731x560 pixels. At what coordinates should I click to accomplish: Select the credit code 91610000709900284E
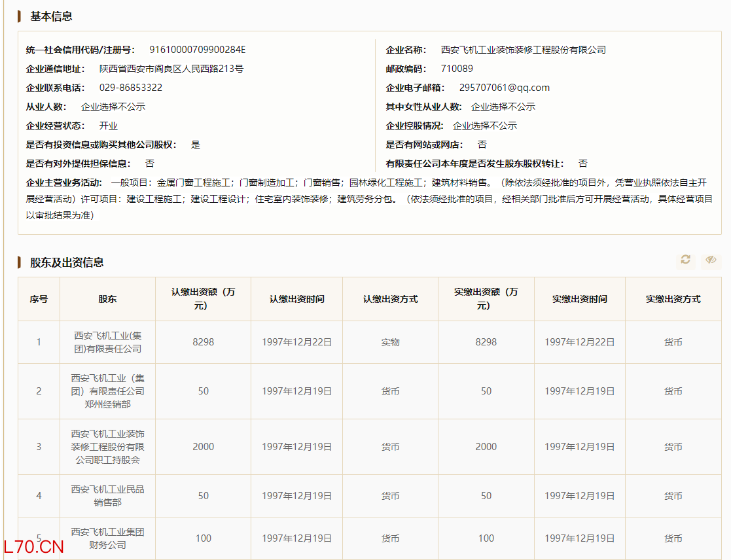(197, 50)
